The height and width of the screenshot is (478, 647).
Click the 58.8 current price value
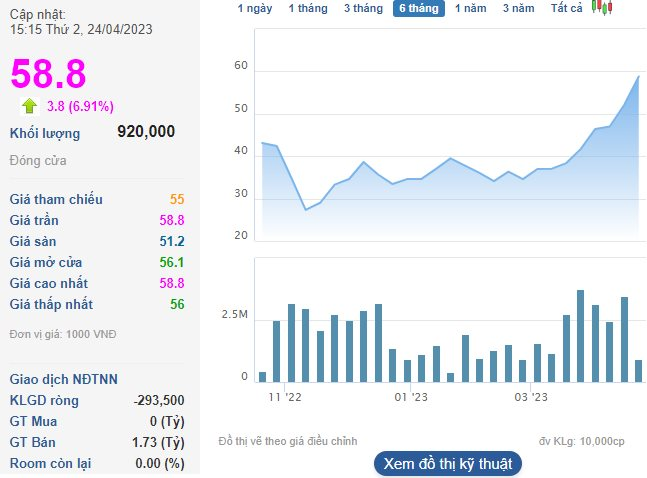click(48, 74)
